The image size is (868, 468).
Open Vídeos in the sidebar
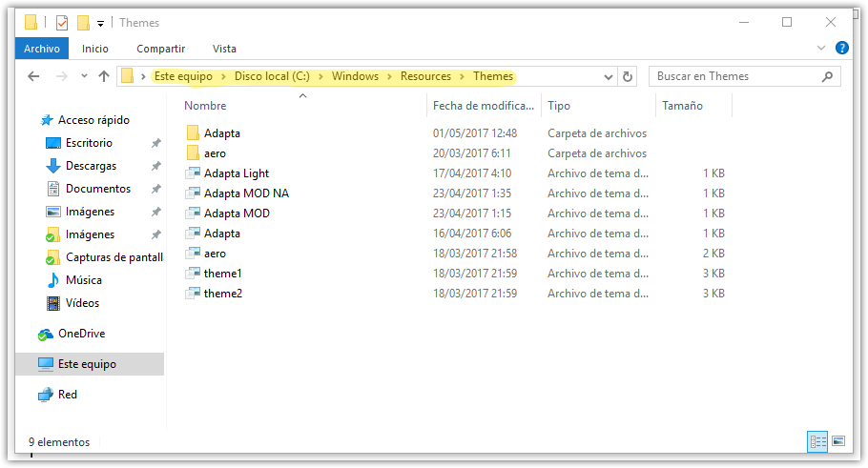pos(82,303)
